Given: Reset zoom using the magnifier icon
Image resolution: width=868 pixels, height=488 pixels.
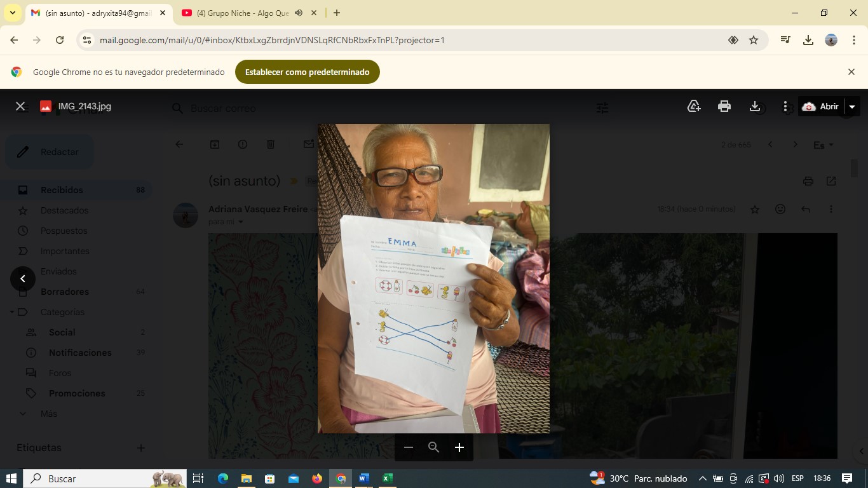Looking at the screenshot, I should [434, 447].
